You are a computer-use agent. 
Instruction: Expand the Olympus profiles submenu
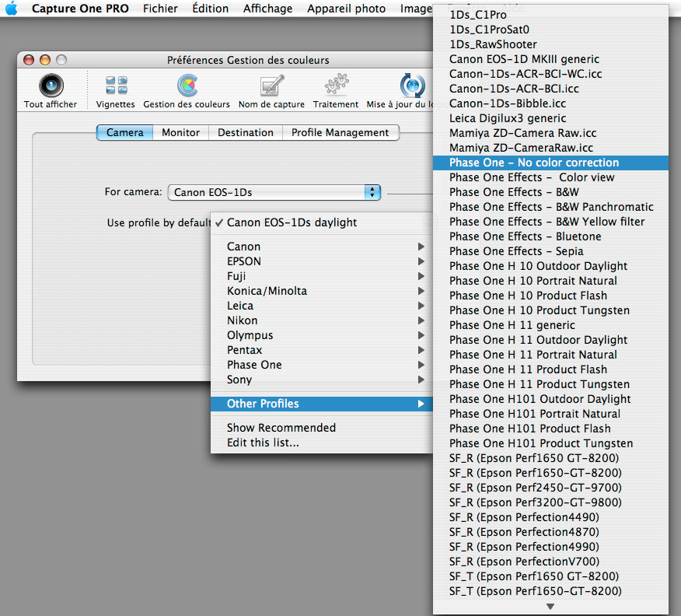pyautogui.click(x=322, y=335)
